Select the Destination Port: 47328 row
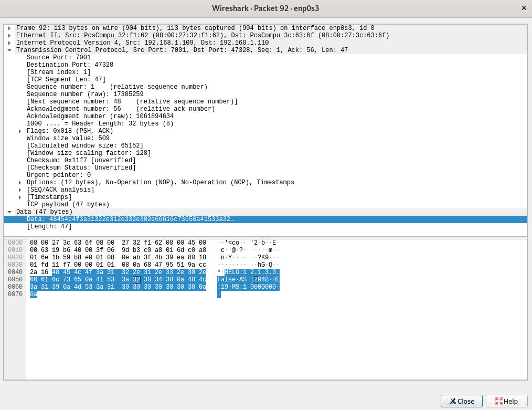The image size is (532, 410). tap(265, 65)
